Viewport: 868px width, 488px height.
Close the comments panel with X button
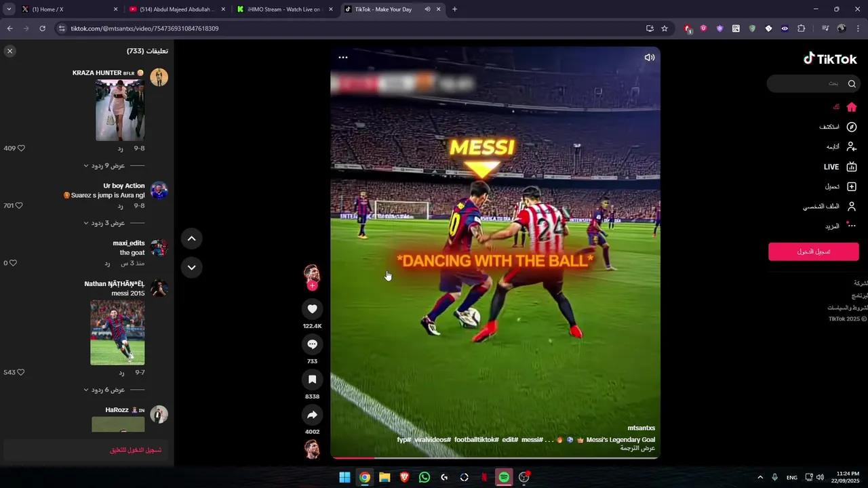coord(9,51)
